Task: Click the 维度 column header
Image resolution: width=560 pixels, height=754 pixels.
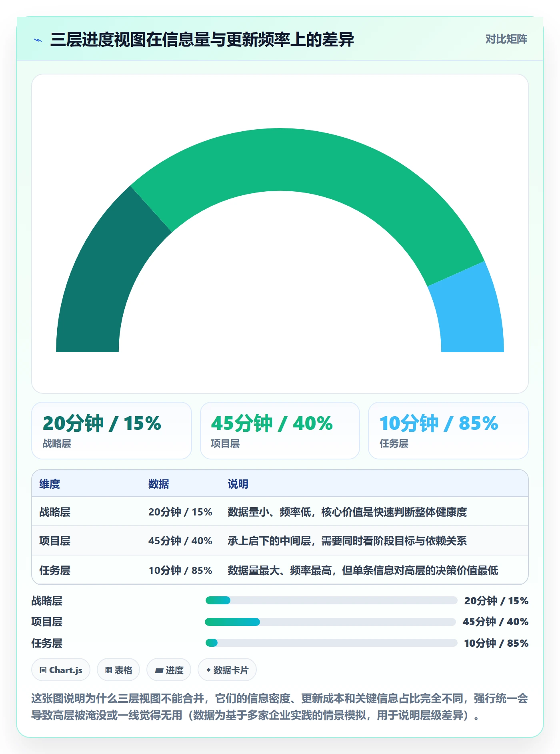Action: click(x=50, y=484)
